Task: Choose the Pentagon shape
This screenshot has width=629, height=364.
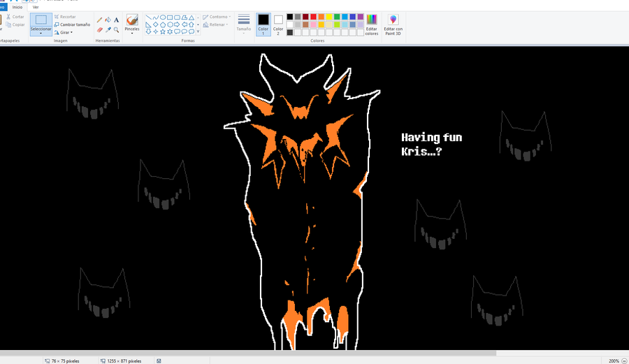Action: pos(163,24)
